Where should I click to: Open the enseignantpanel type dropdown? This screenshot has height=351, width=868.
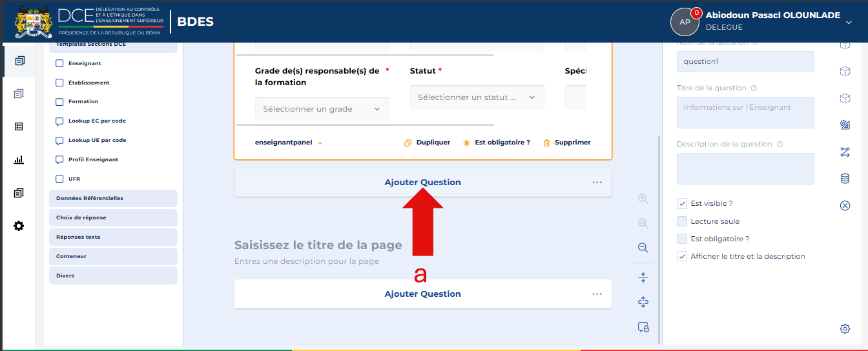pos(289,143)
